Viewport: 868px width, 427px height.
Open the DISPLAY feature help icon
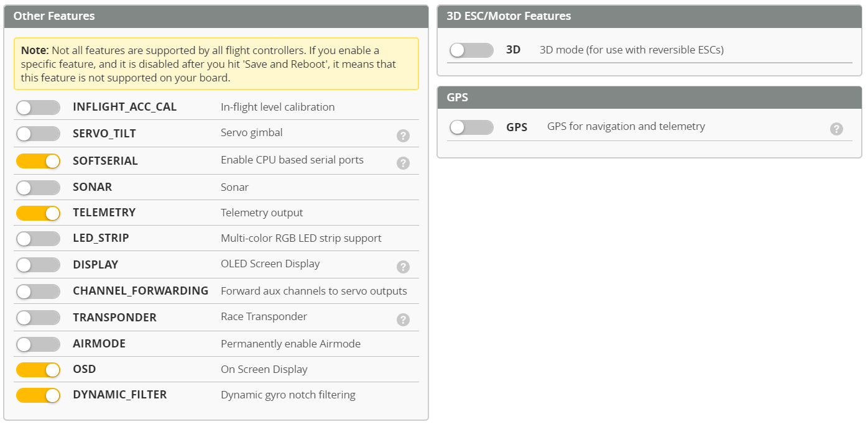[x=403, y=267]
